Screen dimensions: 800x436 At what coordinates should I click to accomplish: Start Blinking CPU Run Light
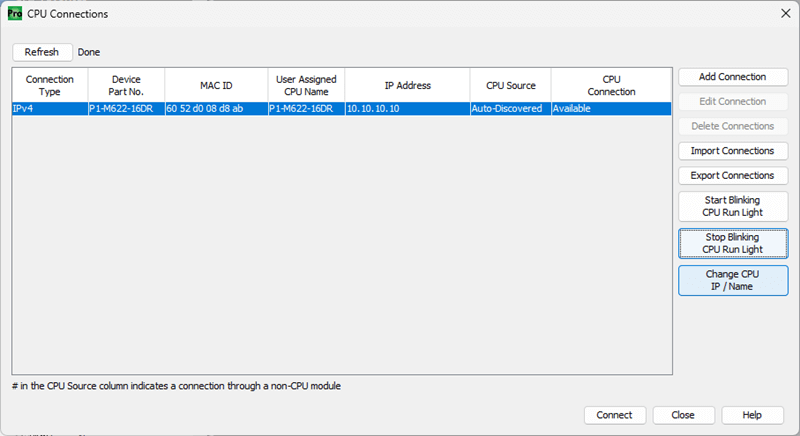click(x=732, y=206)
